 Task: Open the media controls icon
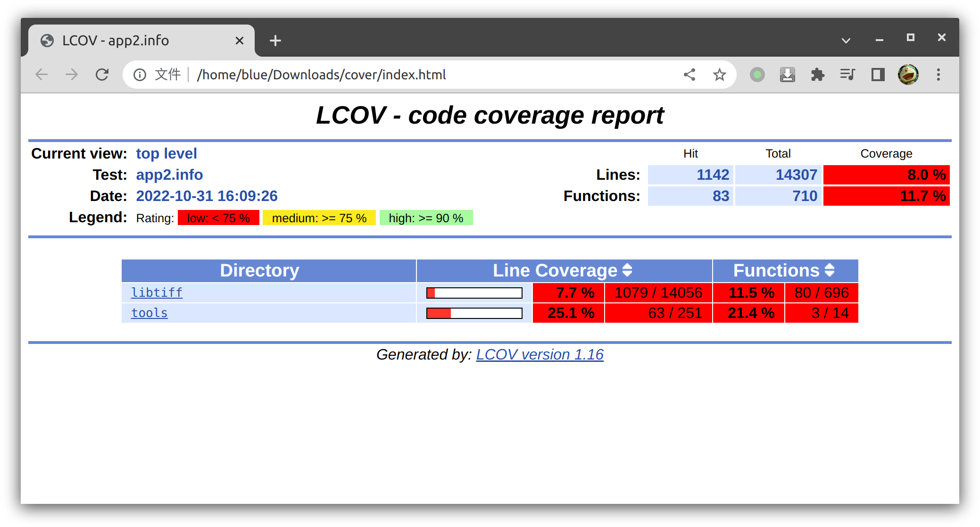(847, 74)
